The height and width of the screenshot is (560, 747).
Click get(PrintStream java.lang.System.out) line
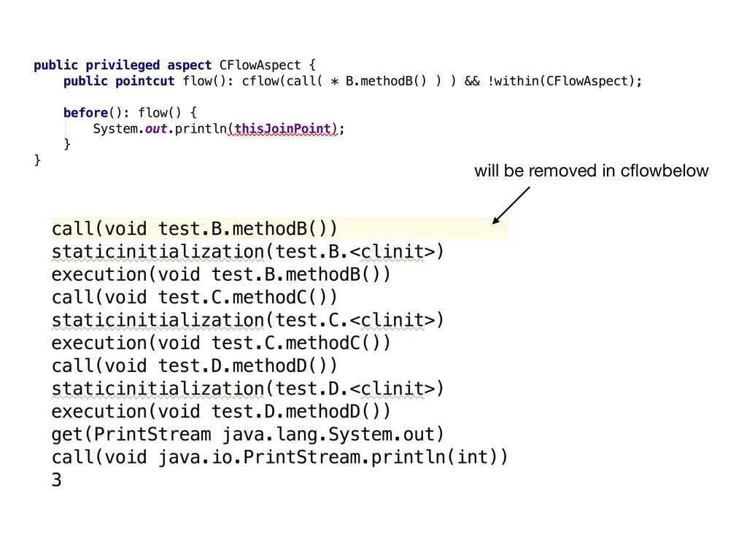248,435
